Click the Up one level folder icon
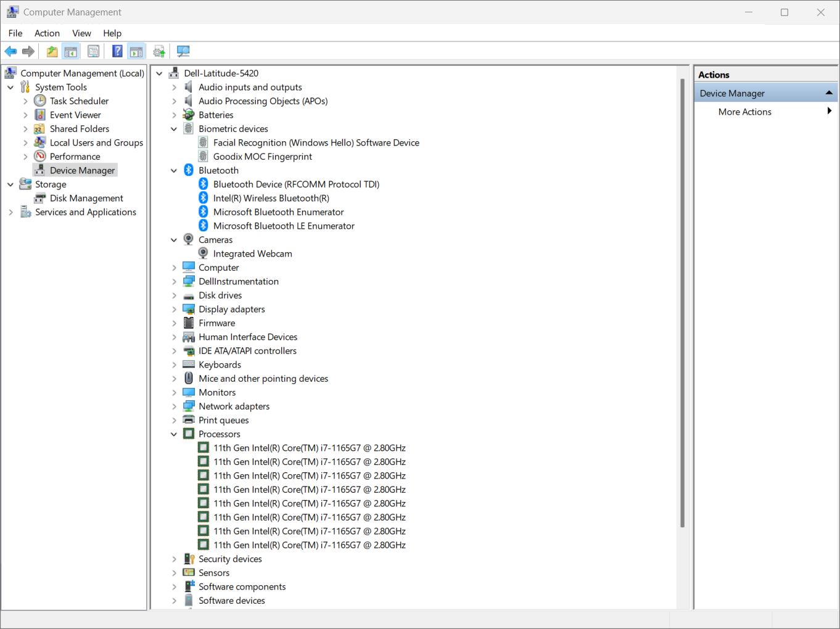This screenshot has height=629, width=840. 52,51
